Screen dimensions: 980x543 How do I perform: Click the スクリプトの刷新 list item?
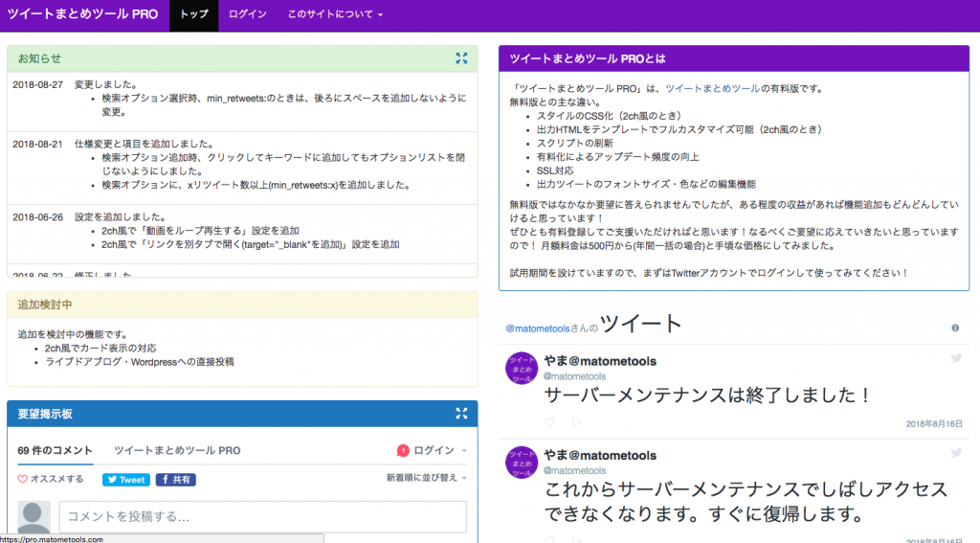[575, 144]
